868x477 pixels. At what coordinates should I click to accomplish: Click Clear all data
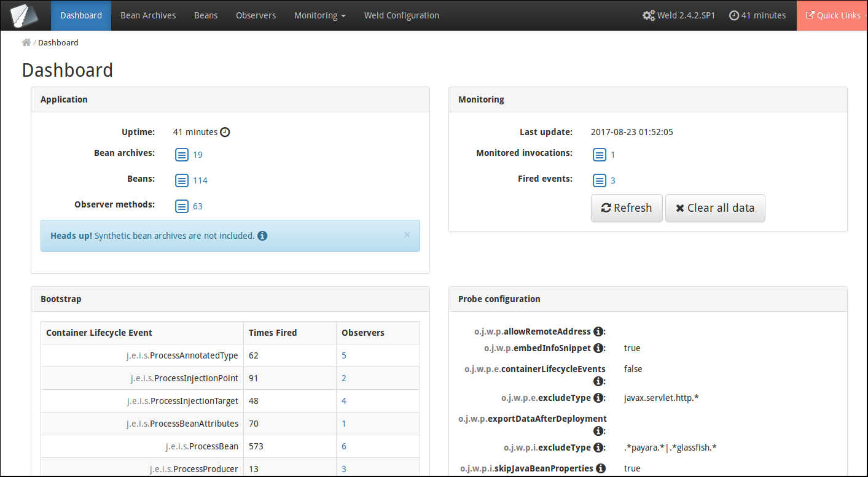[714, 208]
